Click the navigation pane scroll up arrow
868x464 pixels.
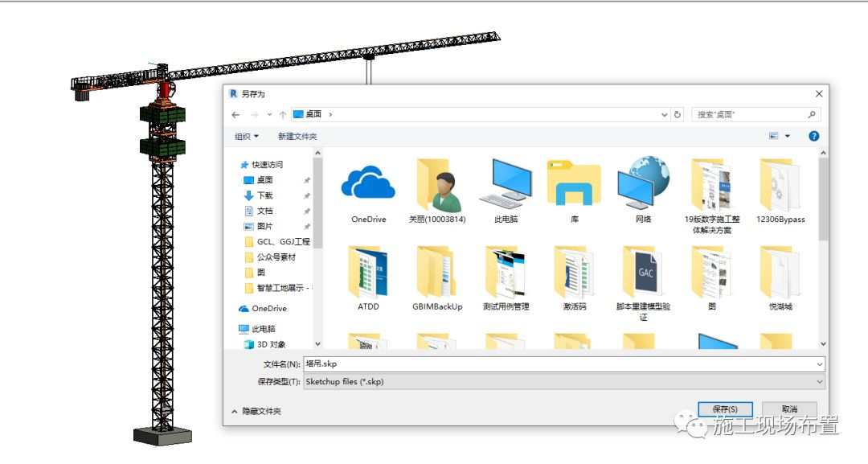point(317,153)
